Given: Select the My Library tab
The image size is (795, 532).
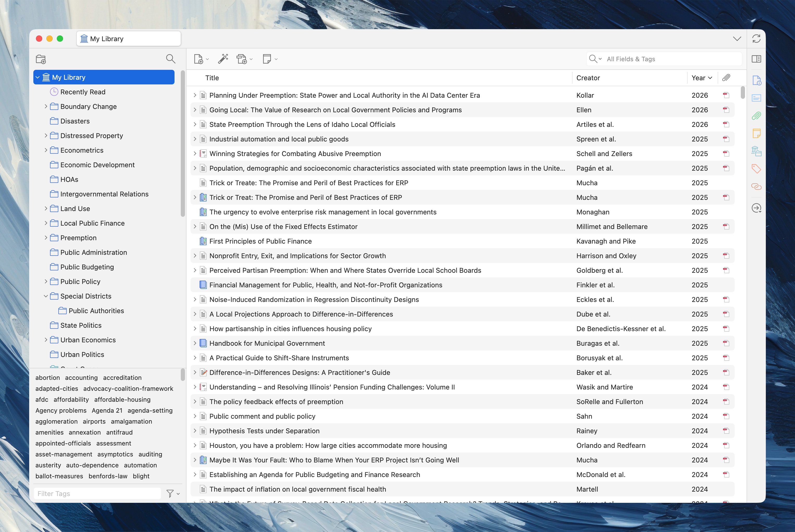Looking at the screenshot, I should (128, 39).
